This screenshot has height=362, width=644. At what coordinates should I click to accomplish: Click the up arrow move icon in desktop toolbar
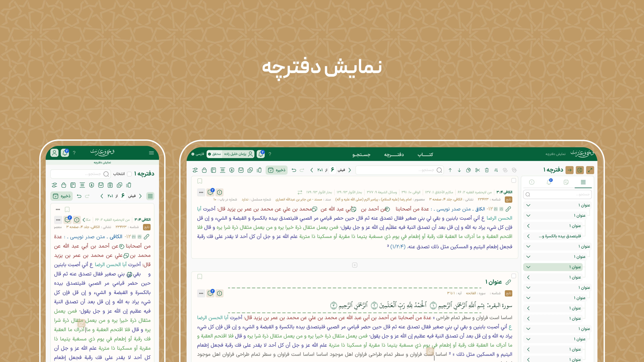point(450,170)
